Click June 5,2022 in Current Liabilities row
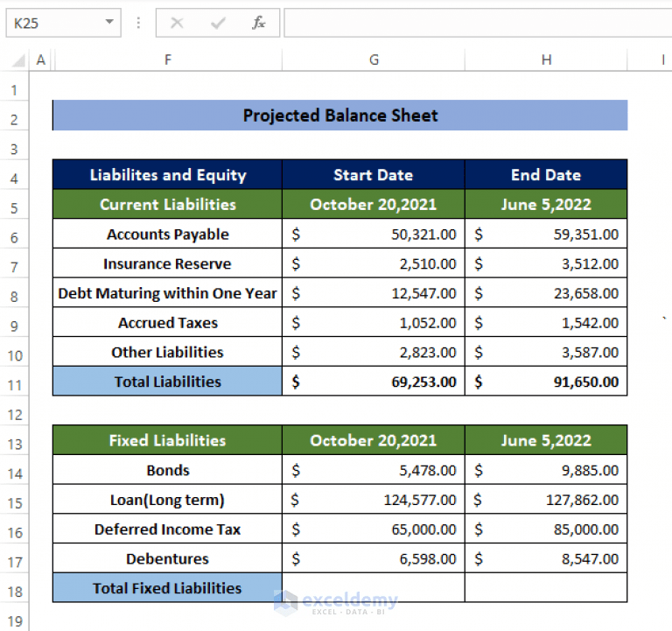 (546, 204)
